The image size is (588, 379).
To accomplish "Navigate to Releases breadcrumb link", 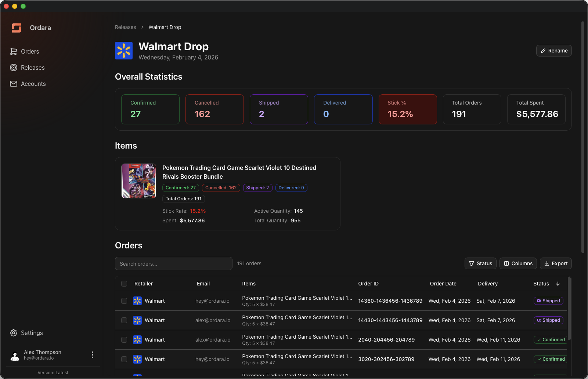I will pos(126,27).
